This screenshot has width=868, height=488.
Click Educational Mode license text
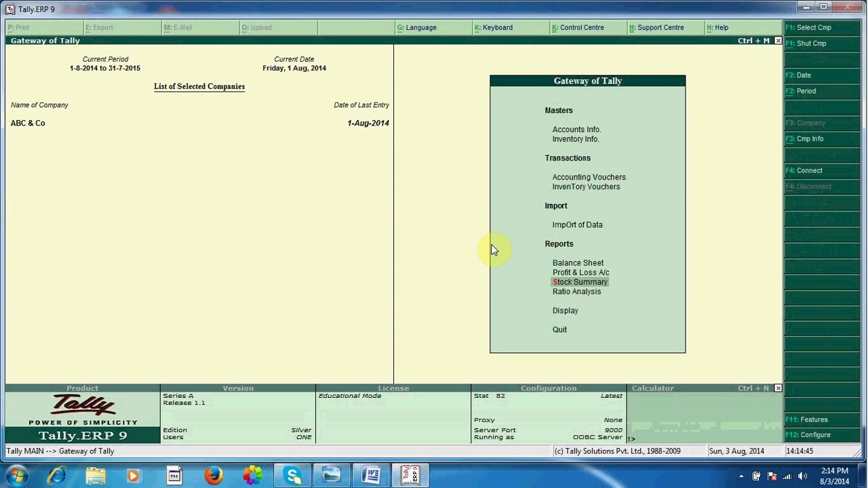[350, 396]
